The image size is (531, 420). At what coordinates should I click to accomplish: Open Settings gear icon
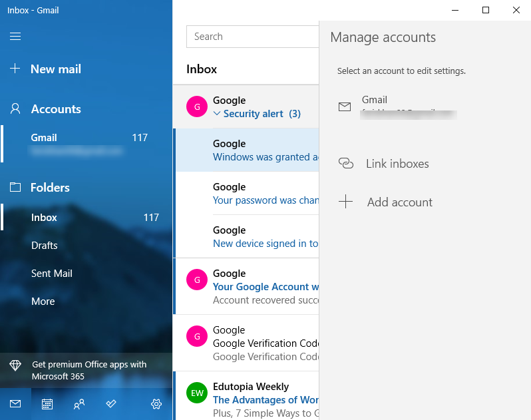pos(156,404)
